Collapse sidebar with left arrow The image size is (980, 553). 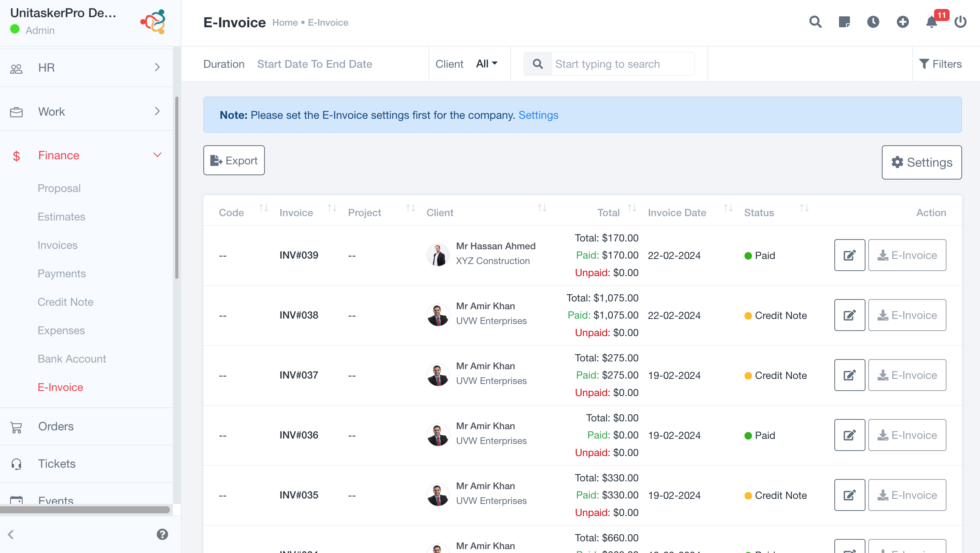[11, 534]
